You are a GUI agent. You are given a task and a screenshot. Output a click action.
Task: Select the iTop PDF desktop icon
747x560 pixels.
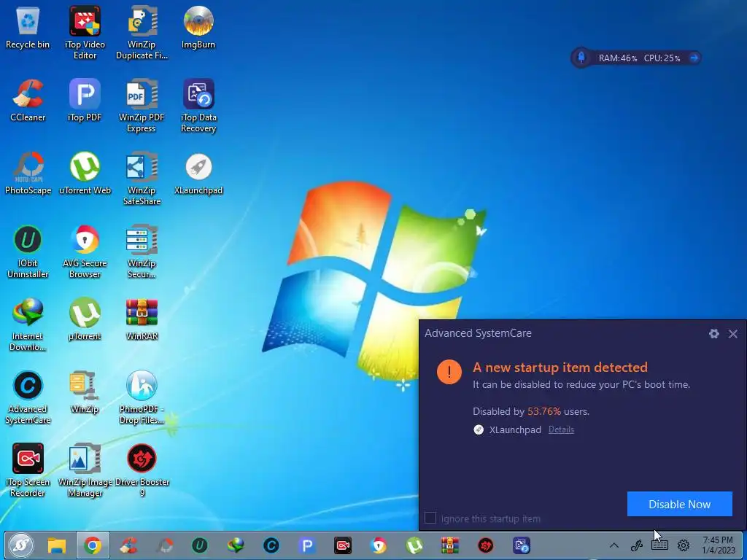coord(85,101)
